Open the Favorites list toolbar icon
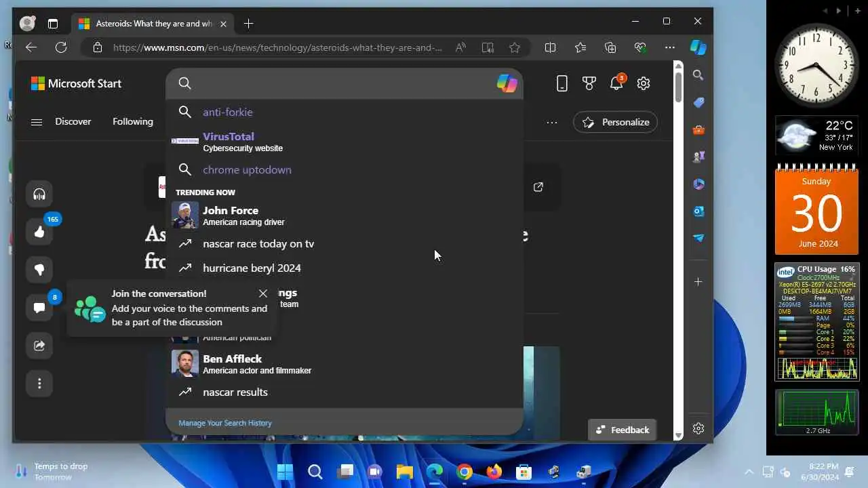Image resolution: width=868 pixels, height=488 pixels. click(580, 47)
